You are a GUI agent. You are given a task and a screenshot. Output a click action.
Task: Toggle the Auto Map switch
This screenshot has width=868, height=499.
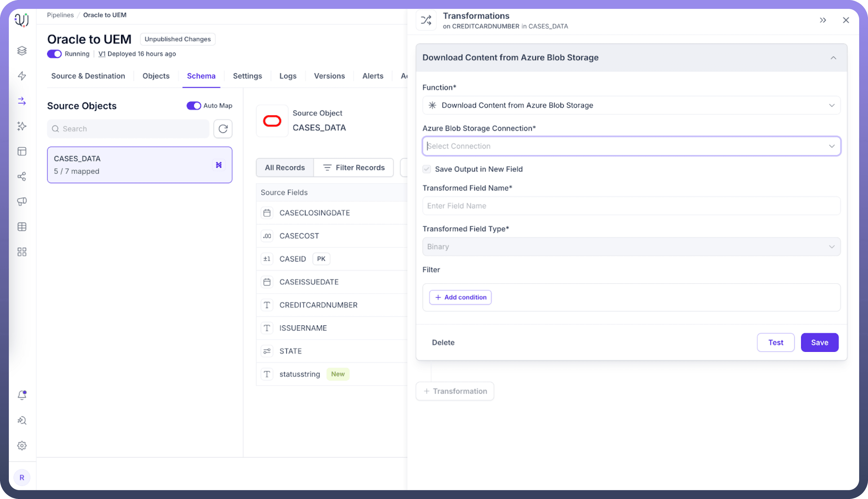[x=194, y=105]
